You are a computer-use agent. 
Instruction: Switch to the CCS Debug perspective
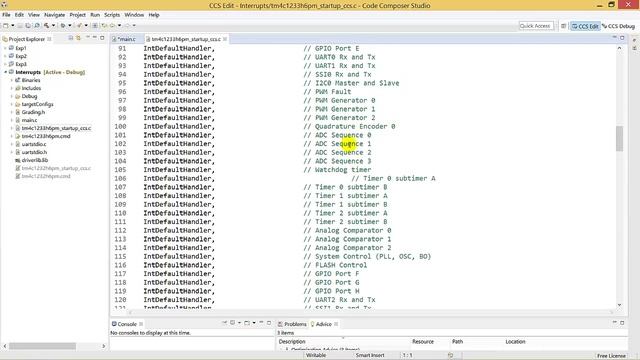click(x=618, y=26)
